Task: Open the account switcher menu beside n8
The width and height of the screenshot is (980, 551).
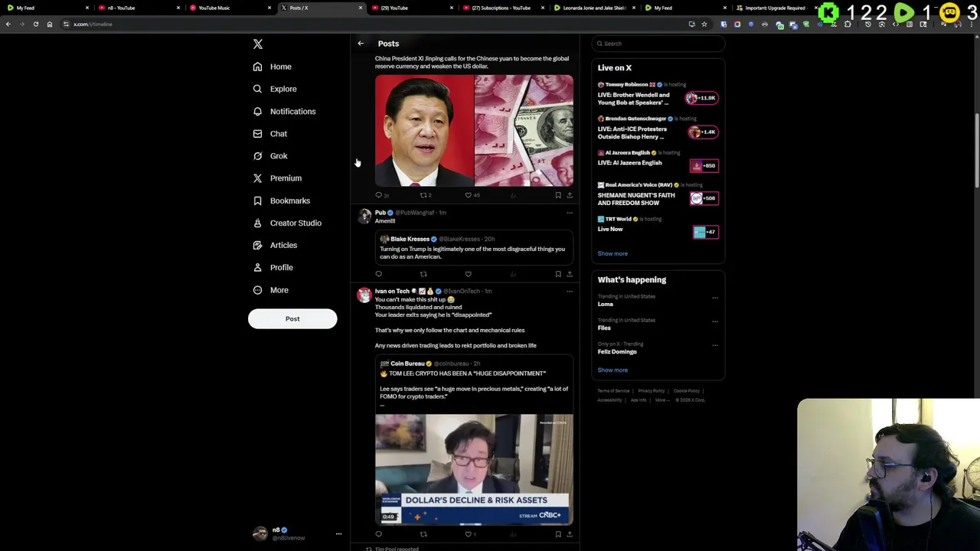Action: coord(338,533)
